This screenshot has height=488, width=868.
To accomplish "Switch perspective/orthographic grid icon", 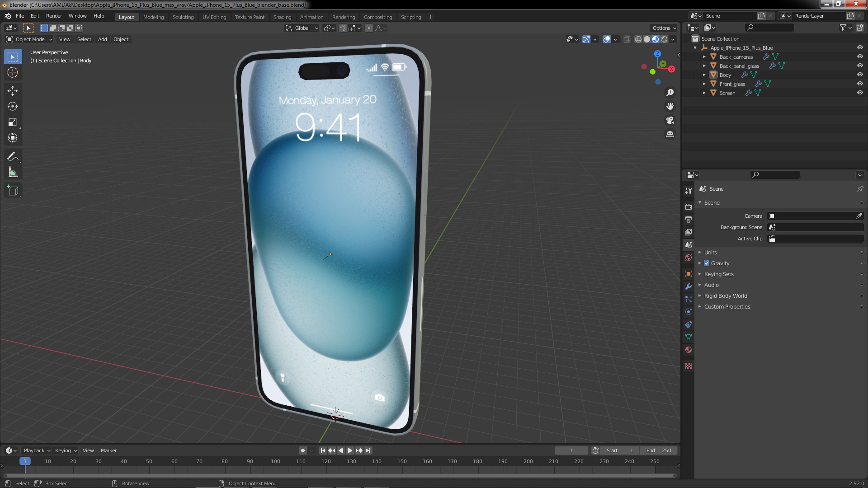I will [670, 134].
